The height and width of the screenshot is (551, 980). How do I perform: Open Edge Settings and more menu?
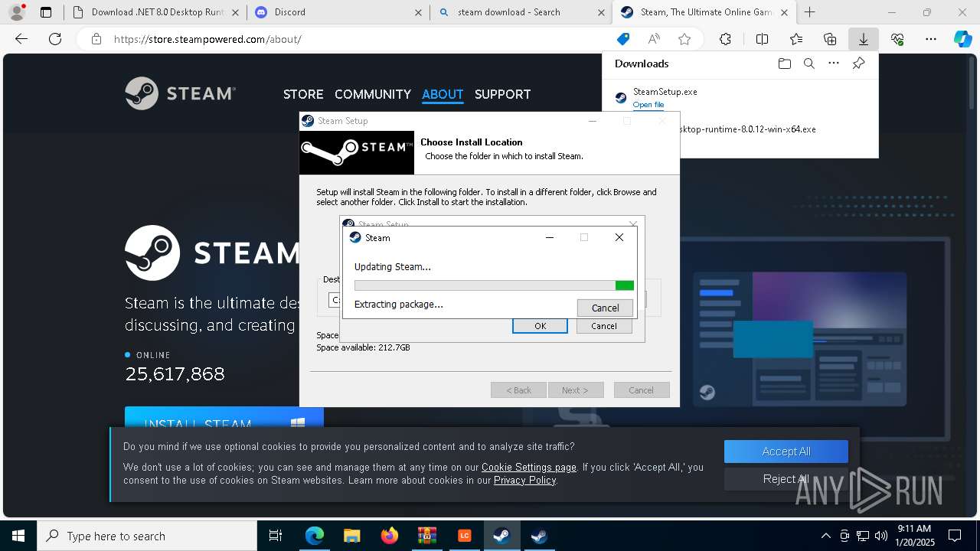click(931, 39)
